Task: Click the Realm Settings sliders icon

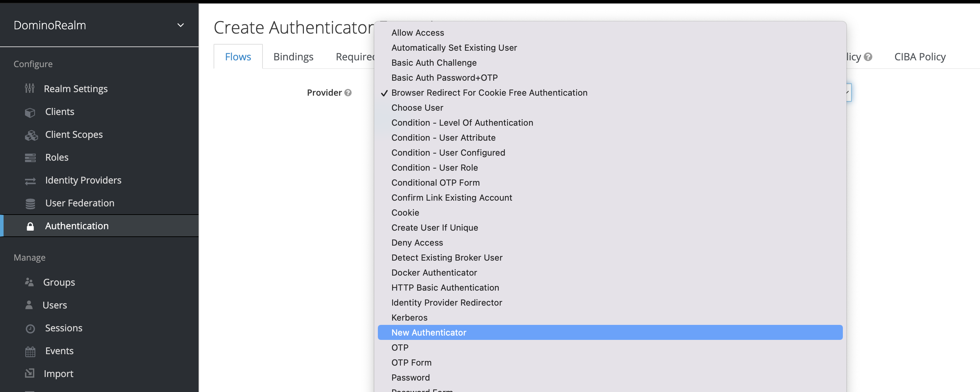Action: (30, 89)
